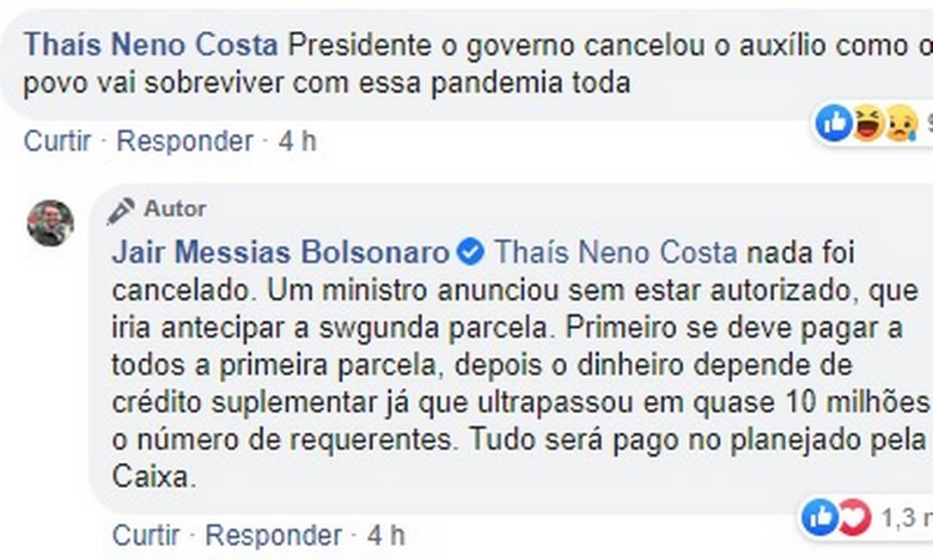The height and width of the screenshot is (560, 933).
Task: Open Bolsonaro's profile picture thumbnail
Action: (50, 223)
